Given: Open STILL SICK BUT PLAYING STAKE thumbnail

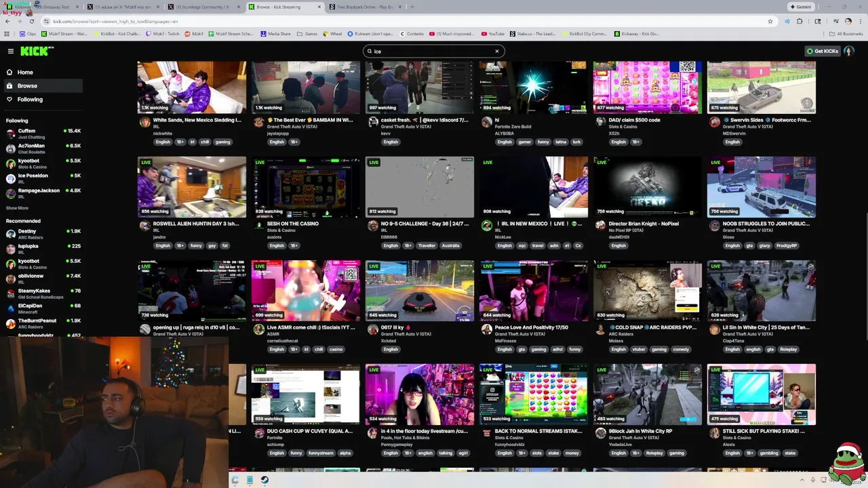Looking at the screenshot, I should pyautogui.click(x=762, y=394).
